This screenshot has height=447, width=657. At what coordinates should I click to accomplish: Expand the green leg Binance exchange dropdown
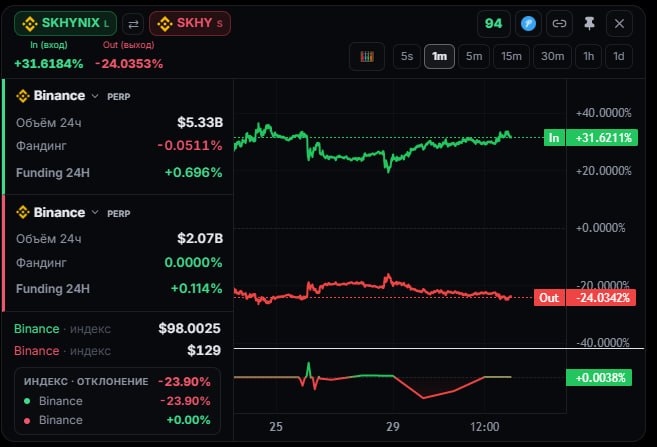pyautogui.click(x=95, y=96)
